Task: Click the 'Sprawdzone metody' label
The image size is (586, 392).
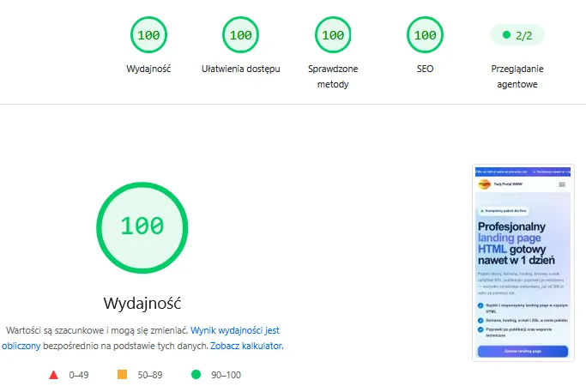Action: pyautogui.click(x=333, y=76)
